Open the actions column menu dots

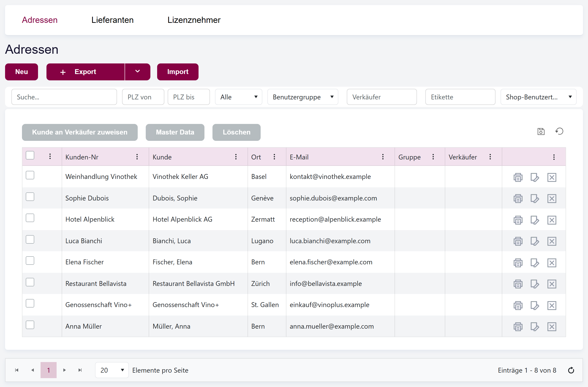coord(554,157)
